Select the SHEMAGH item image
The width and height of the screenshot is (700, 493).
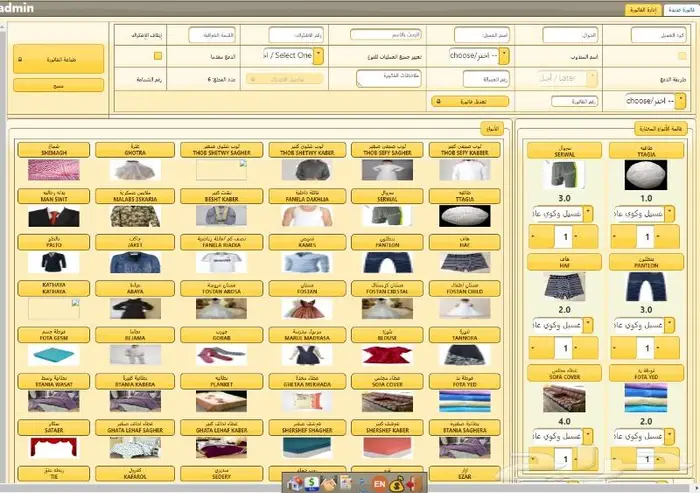(53, 171)
